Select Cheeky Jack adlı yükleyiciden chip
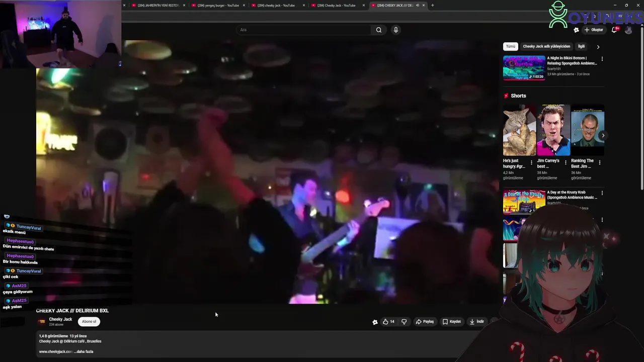 pyautogui.click(x=546, y=46)
